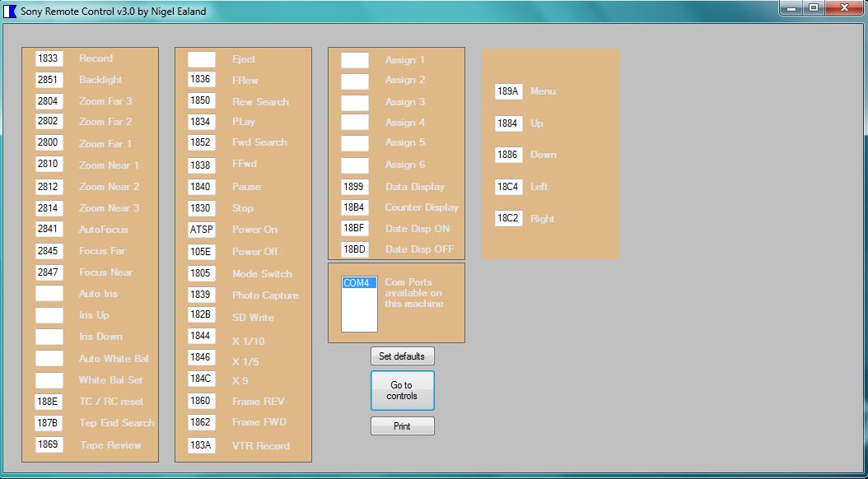Viewport: 868px width, 479px height.
Task: Focus the Date Disp ON code field
Action: 355,228
